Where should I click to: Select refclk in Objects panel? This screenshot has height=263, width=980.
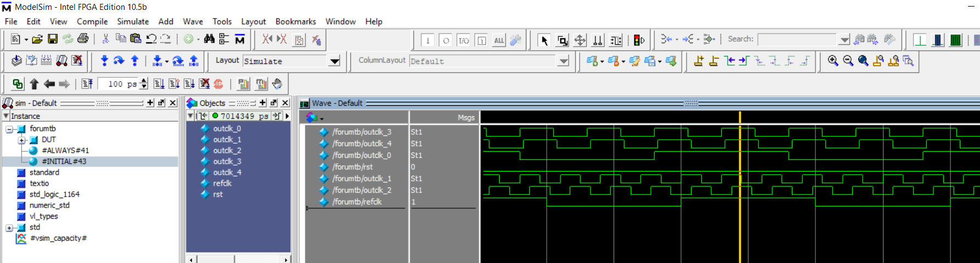point(222,184)
